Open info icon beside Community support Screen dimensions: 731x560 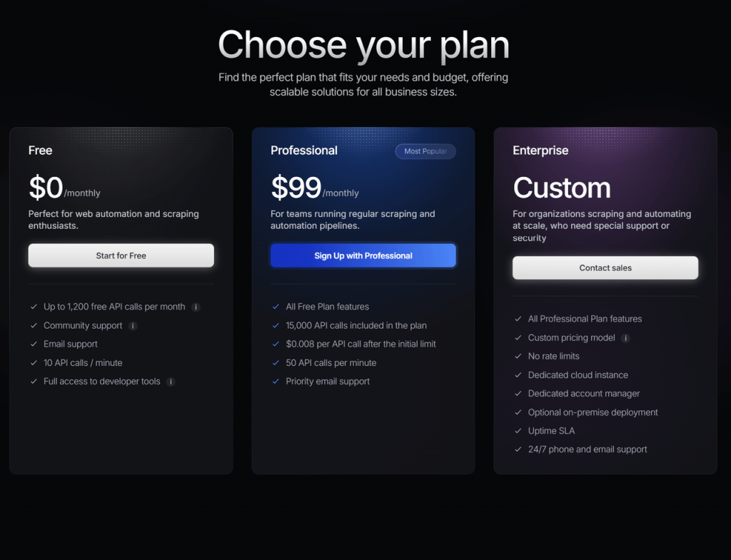(133, 326)
